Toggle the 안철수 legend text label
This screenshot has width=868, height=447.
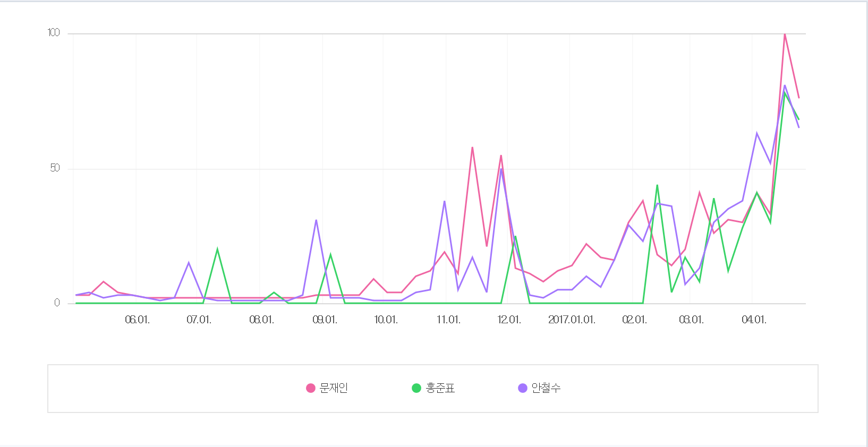pyautogui.click(x=546, y=388)
